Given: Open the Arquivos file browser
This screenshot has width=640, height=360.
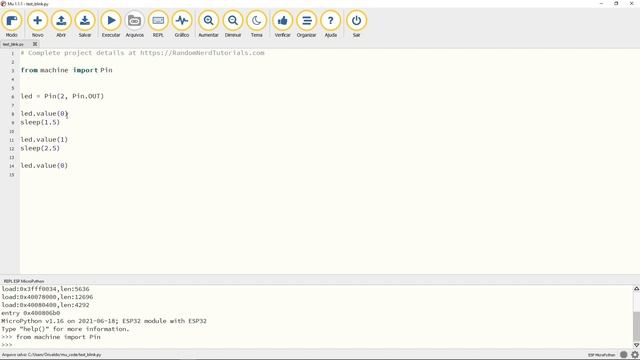Looking at the screenshot, I should (134, 24).
